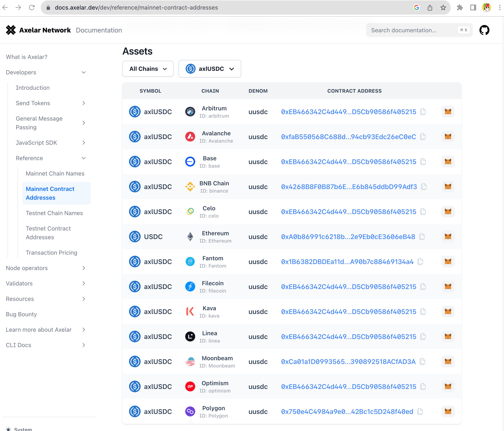Copy the Ethereum USDC contract address

coord(422,237)
